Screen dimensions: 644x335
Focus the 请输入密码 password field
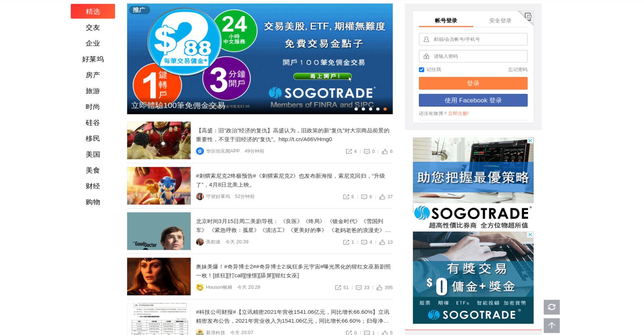(x=473, y=56)
